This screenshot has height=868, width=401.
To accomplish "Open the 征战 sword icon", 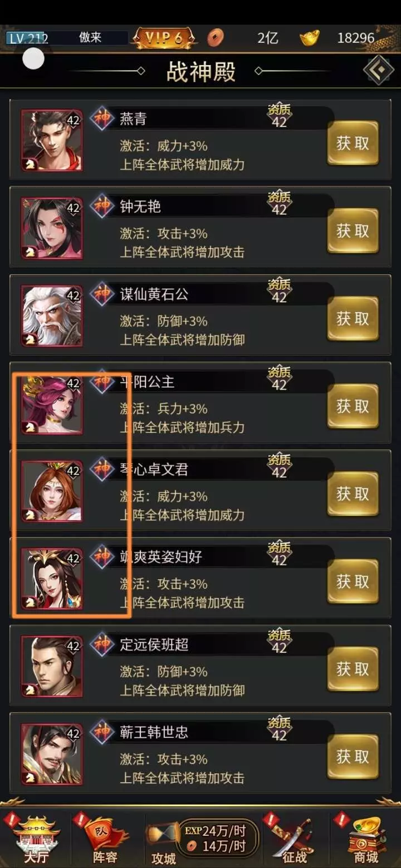I will [294, 837].
